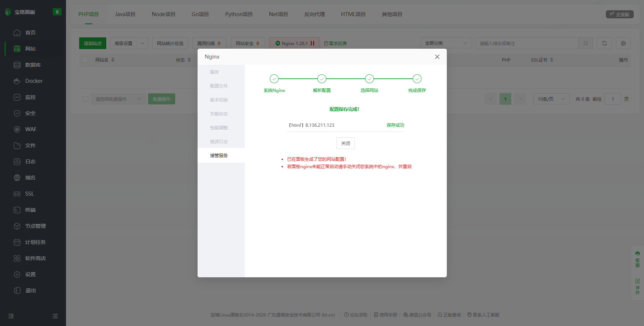
Task: Click the 需求反馈 link
Action: (335, 43)
